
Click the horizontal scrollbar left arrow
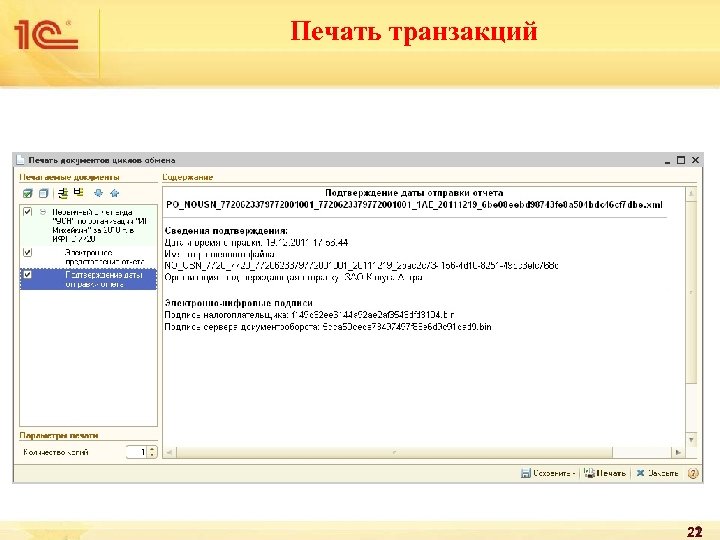pos(169,453)
